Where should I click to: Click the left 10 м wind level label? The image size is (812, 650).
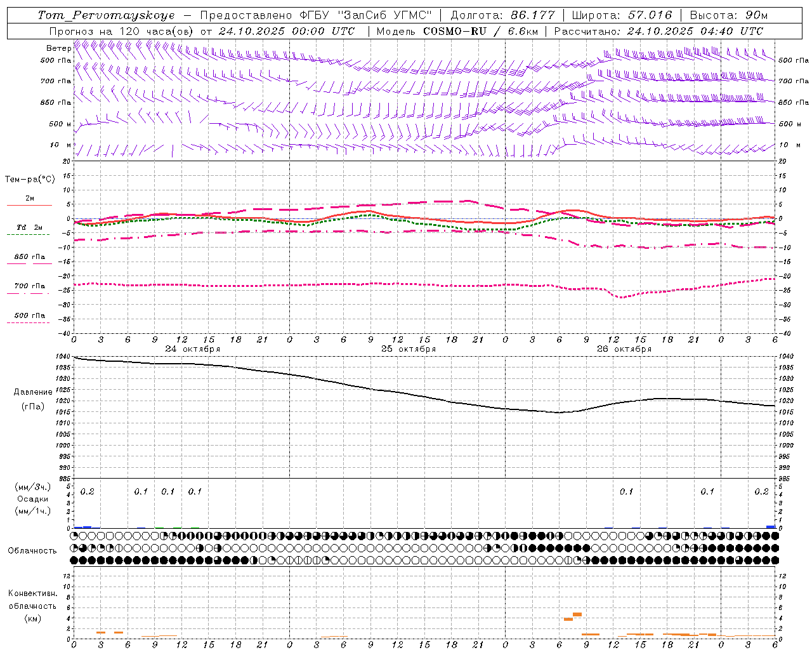point(61,145)
